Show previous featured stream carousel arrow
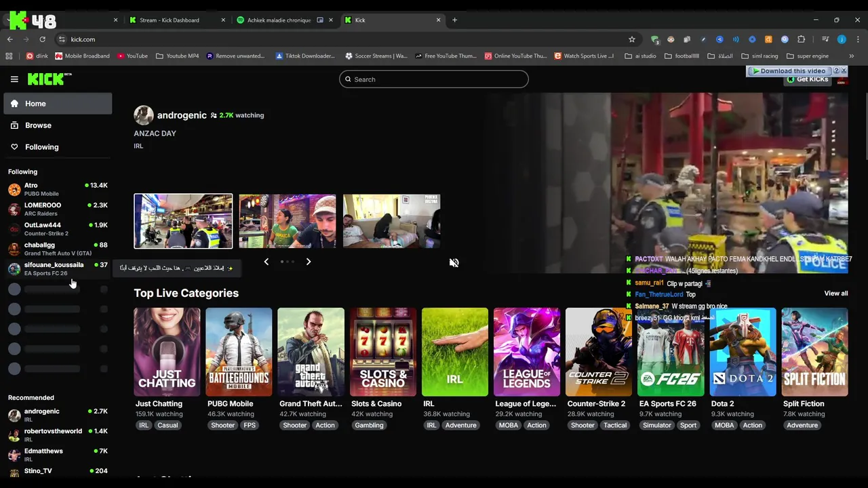868x488 pixels. click(266, 262)
